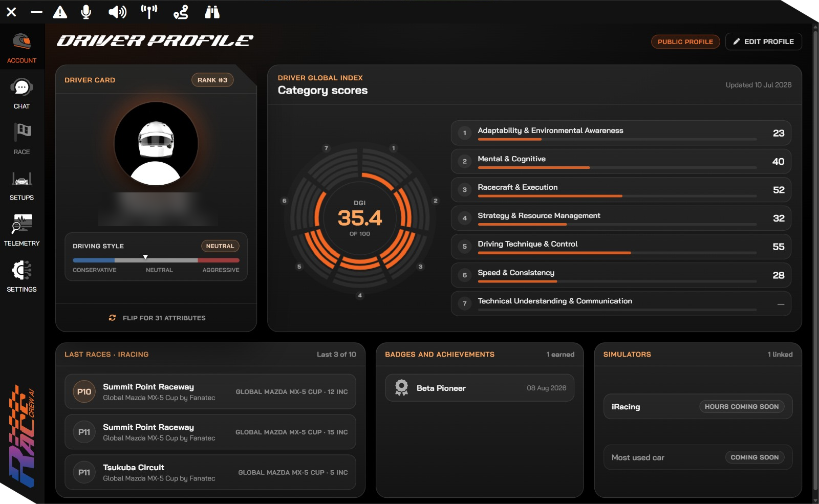Select the Strategy & Resource Management row
Screen dimensions: 819x504
tap(621, 218)
